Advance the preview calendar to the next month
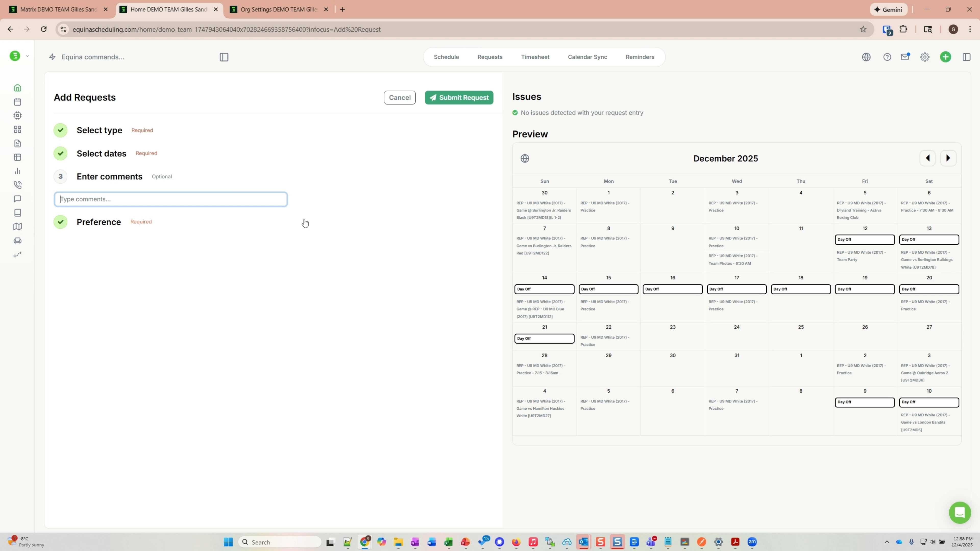980x551 pixels. coord(948,158)
